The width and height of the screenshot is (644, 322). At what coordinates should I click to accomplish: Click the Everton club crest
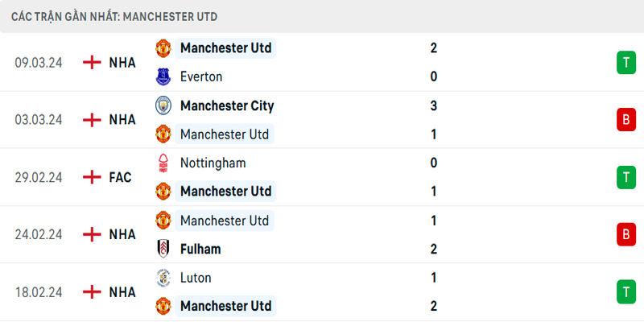[163, 77]
